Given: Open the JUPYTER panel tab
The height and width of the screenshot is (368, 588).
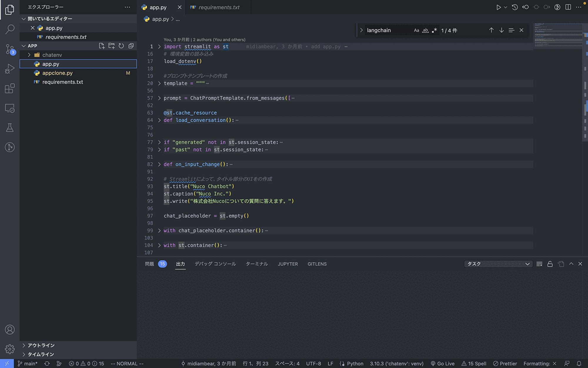Looking at the screenshot, I should tap(288, 264).
